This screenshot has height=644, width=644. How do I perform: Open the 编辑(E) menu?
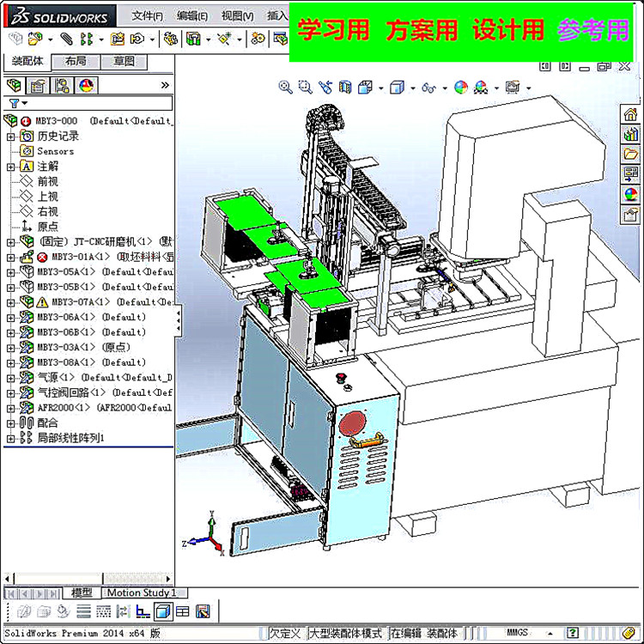pyautogui.click(x=192, y=16)
